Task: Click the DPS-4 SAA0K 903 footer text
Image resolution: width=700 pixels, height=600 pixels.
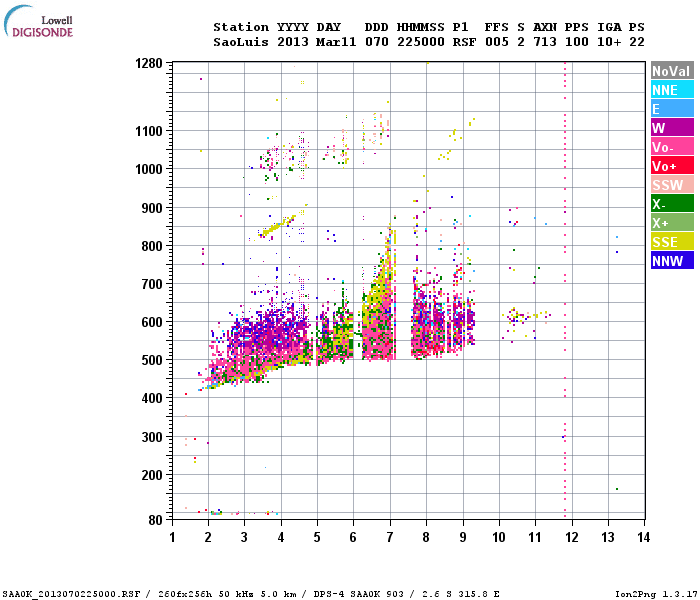Action: tap(358, 594)
